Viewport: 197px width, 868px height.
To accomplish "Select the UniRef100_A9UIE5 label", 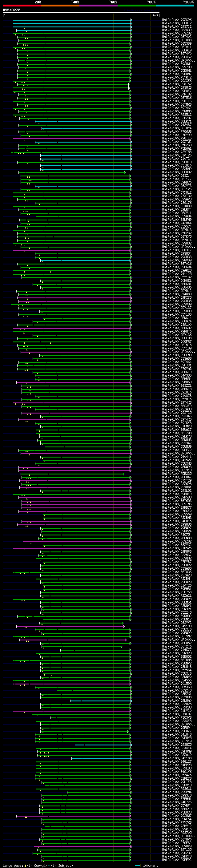I will tap(177, 139).
